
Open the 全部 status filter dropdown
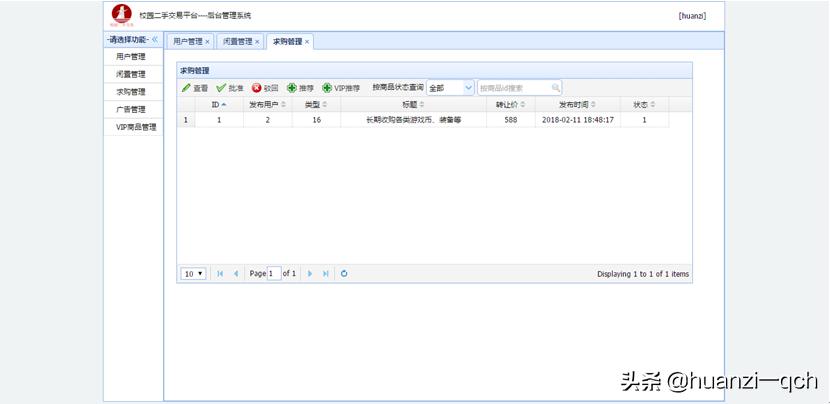450,88
